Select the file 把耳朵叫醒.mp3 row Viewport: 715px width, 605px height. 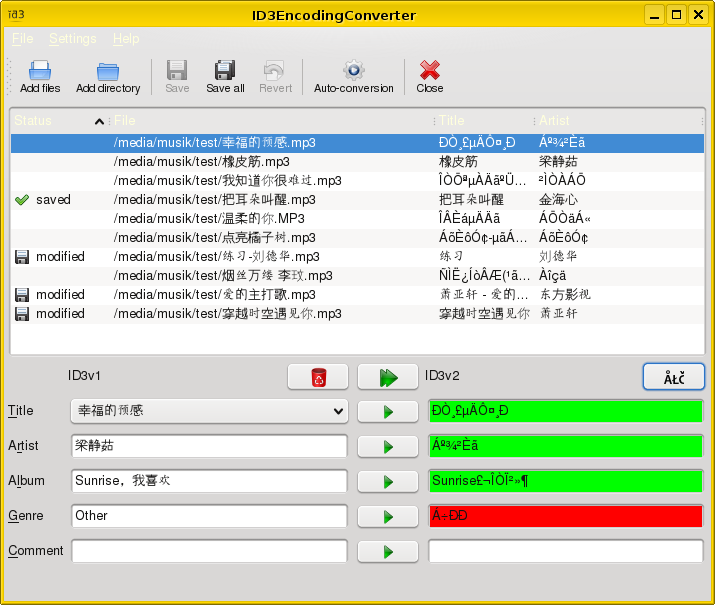358,200
